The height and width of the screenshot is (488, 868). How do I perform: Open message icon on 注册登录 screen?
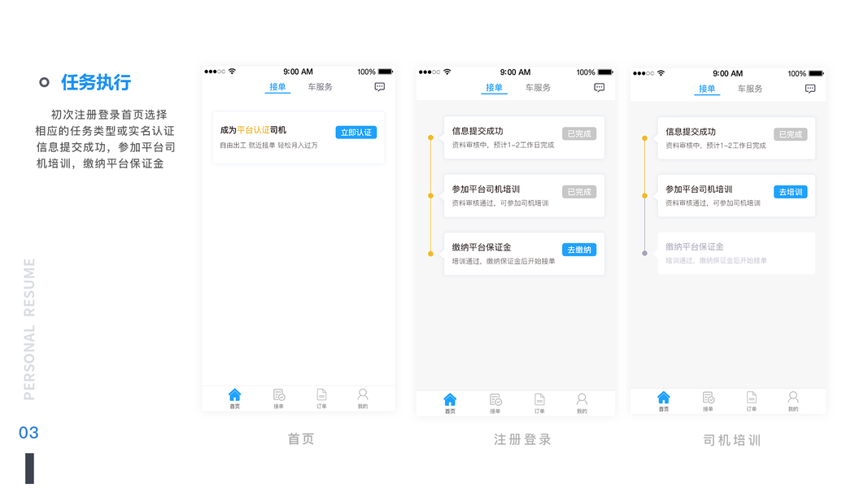tap(599, 87)
